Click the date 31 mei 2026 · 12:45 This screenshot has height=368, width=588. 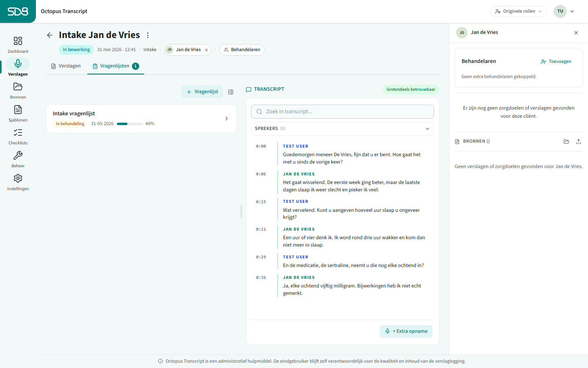point(116,50)
